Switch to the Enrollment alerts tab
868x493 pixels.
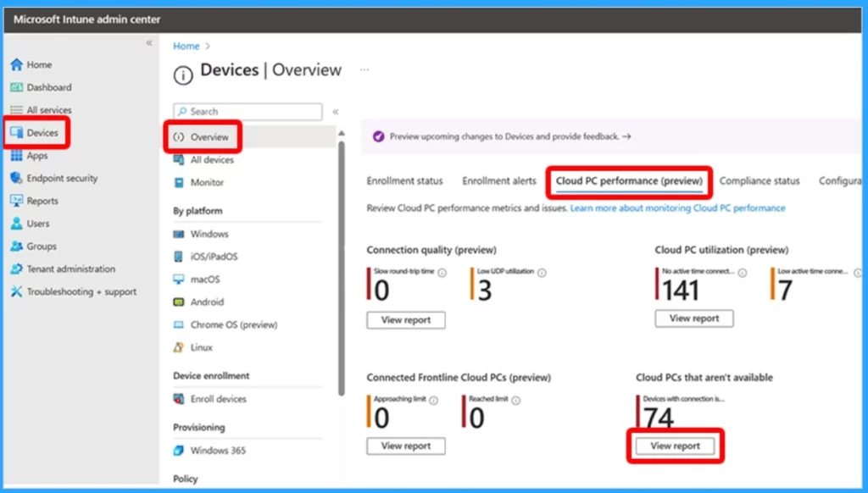(x=499, y=181)
